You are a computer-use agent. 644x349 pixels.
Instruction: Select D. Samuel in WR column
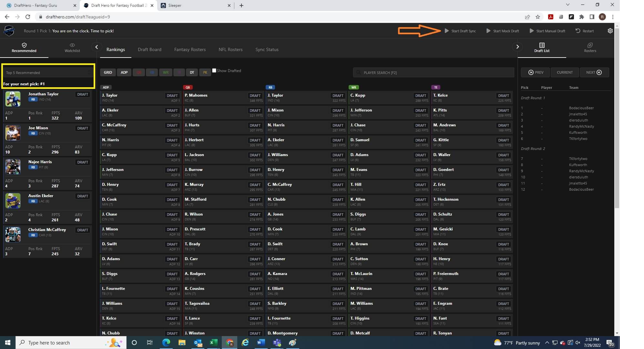point(360,140)
